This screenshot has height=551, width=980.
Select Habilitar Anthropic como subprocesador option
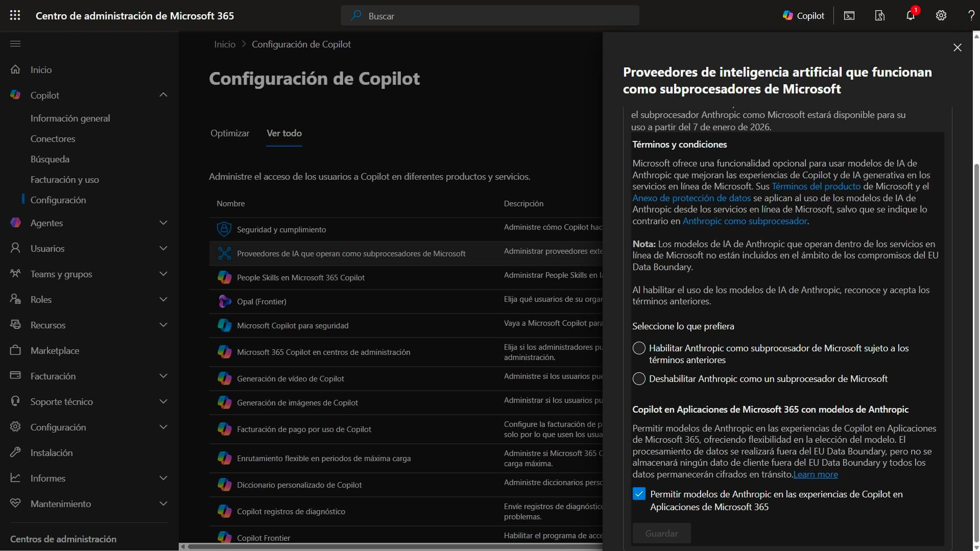pos(639,348)
